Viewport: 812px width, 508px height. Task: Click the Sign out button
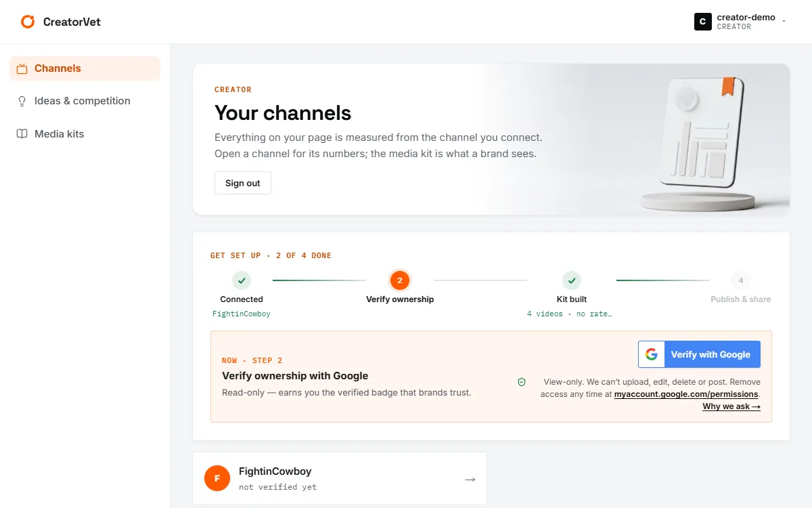coord(243,183)
